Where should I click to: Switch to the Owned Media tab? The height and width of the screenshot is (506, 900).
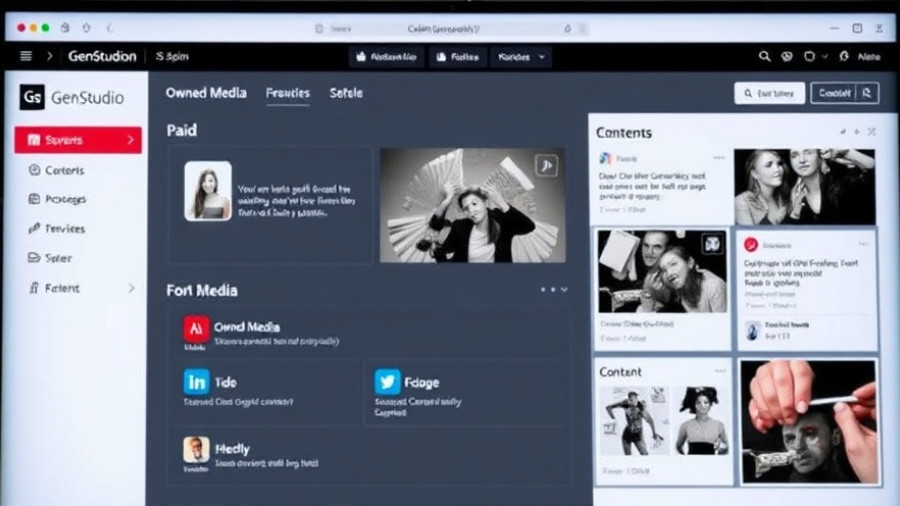click(x=206, y=93)
